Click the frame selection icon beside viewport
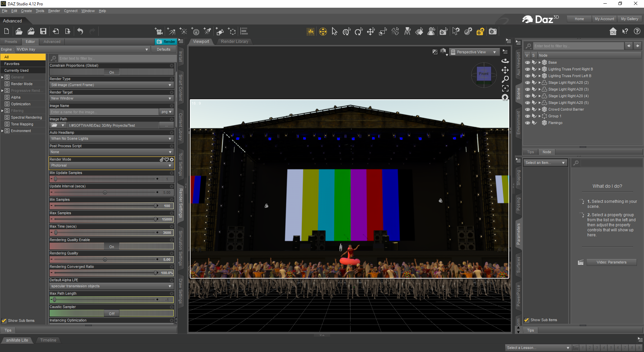This screenshot has height=352, width=644. pyautogui.click(x=505, y=88)
